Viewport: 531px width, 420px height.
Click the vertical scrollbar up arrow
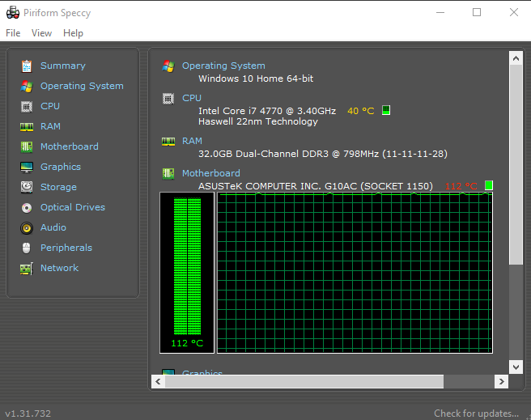(x=516, y=58)
